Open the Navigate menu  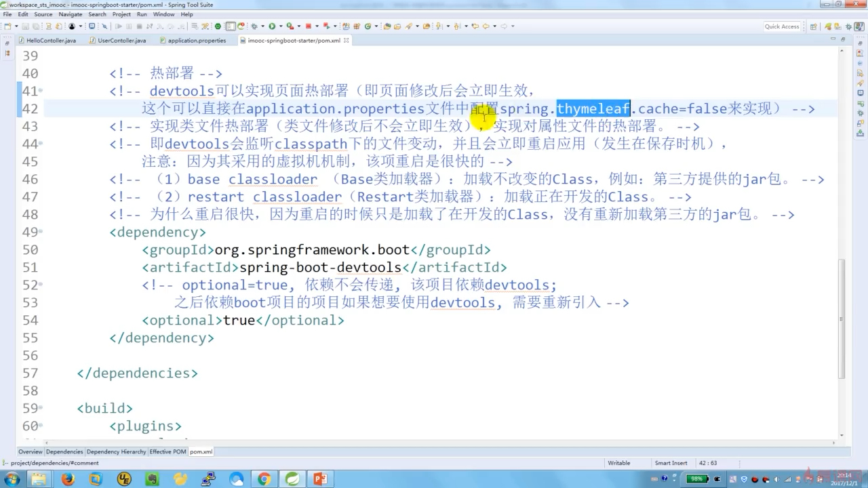pyautogui.click(x=70, y=14)
